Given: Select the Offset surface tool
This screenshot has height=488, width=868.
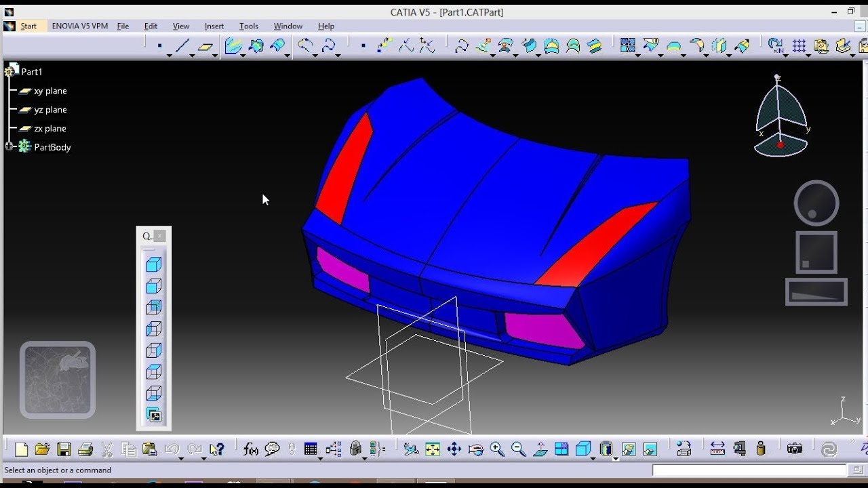Looking at the screenshot, I should tap(256, 46).
